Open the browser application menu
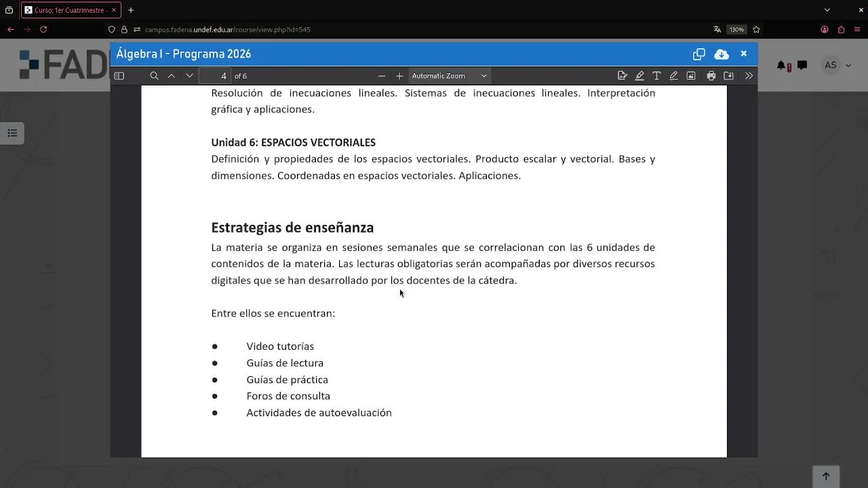The image size is (868, 488). pos(857,29)
